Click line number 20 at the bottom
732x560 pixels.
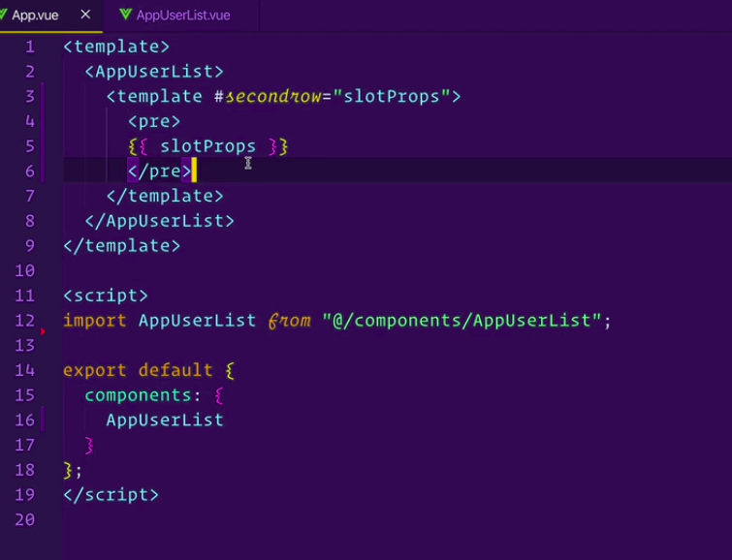click(25, 519)
